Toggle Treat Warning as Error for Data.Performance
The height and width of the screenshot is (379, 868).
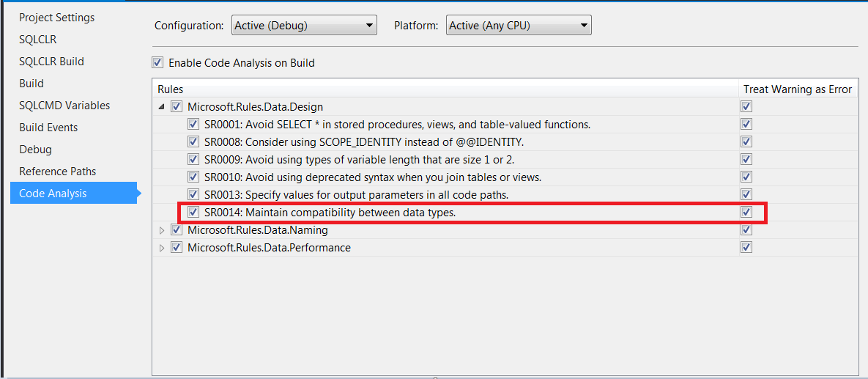(746, 247)
